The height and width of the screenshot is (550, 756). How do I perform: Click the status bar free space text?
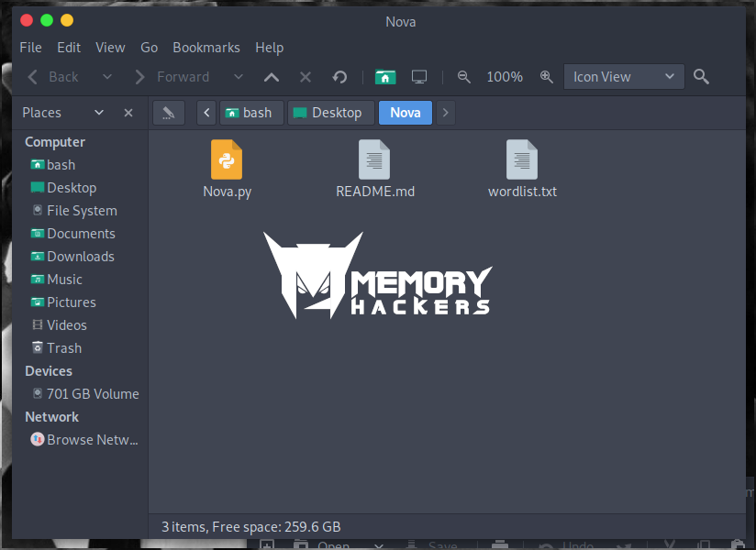[250, 527]
